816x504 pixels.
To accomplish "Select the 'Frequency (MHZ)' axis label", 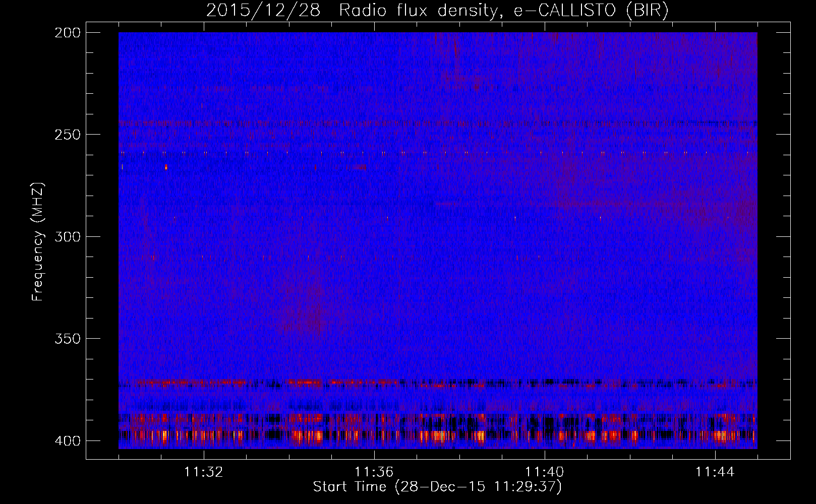I will [x=38, y=241].
